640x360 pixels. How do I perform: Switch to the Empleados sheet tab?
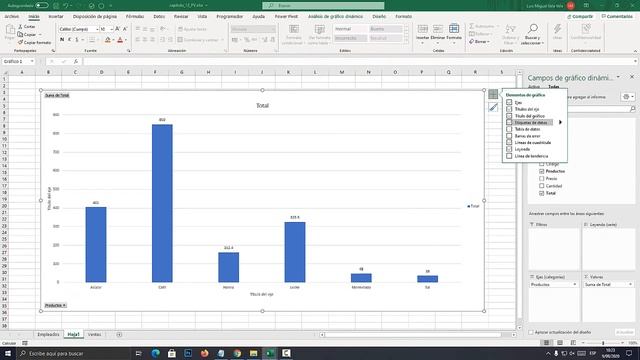coord(48,335)
